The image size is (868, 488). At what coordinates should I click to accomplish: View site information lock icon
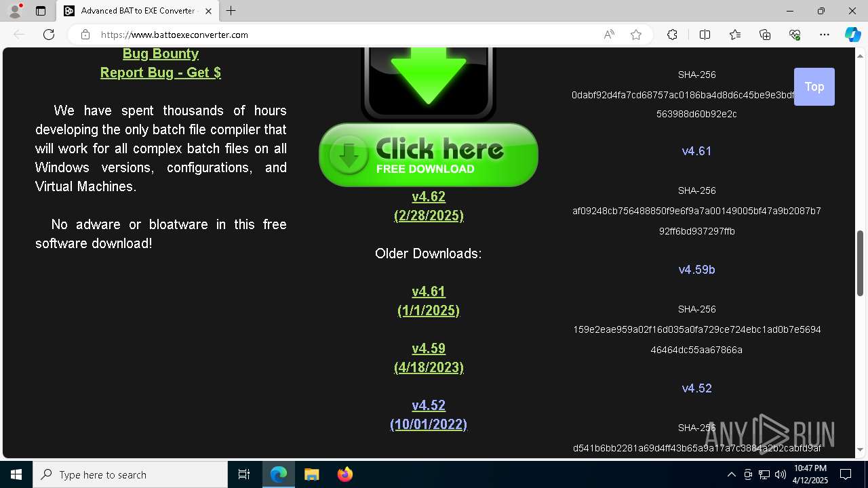tap(85, 35)
